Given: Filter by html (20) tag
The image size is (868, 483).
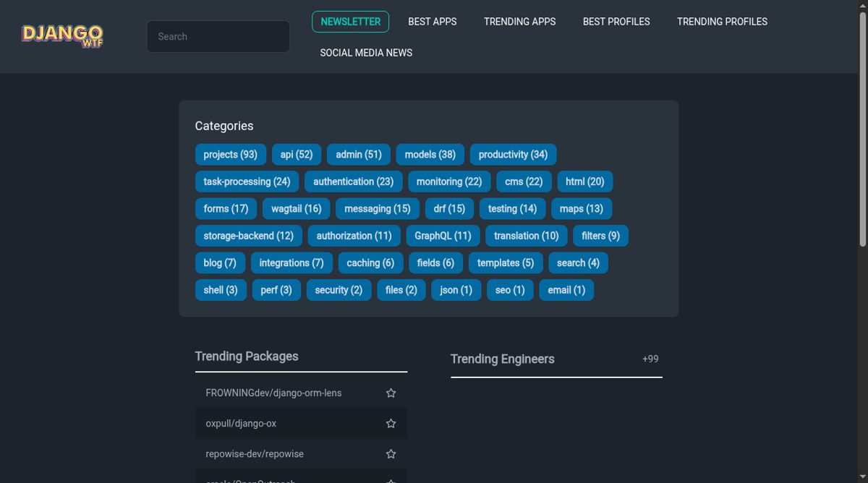Looking at the screenshot, I should coord(584,181).
